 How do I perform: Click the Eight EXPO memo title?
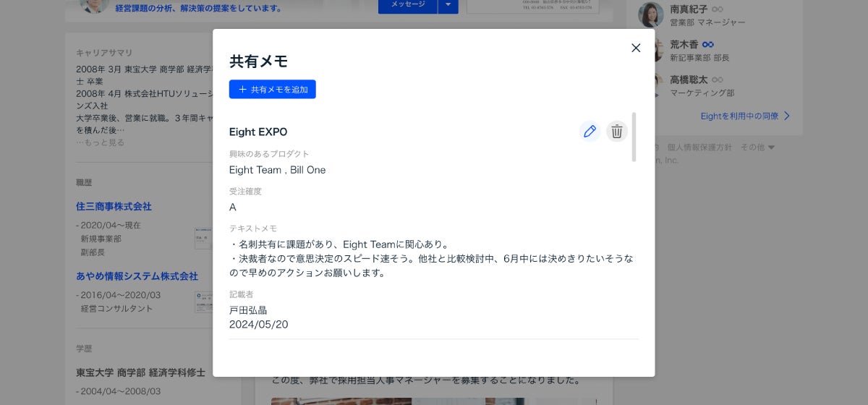click(258, 132)
